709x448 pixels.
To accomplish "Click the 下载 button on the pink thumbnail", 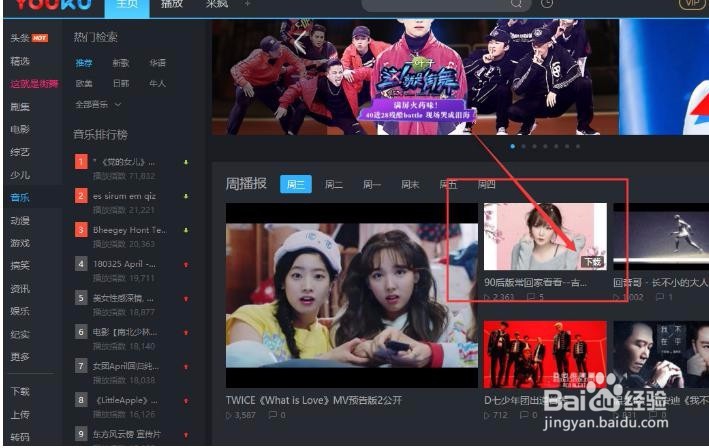I will [593, 262].
